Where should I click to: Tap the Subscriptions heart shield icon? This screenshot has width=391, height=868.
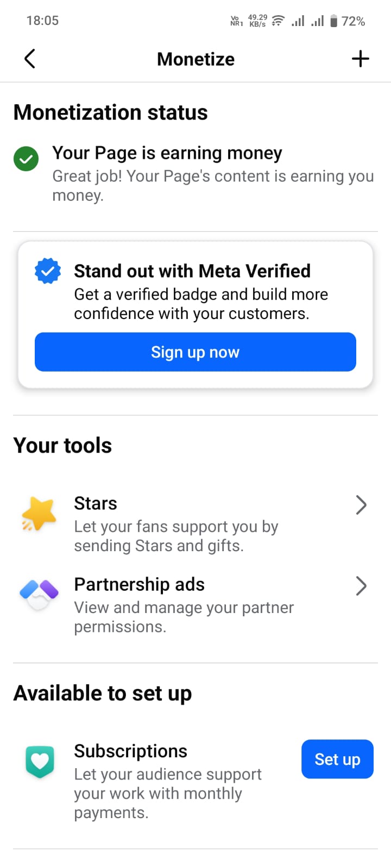coord(40,761)
